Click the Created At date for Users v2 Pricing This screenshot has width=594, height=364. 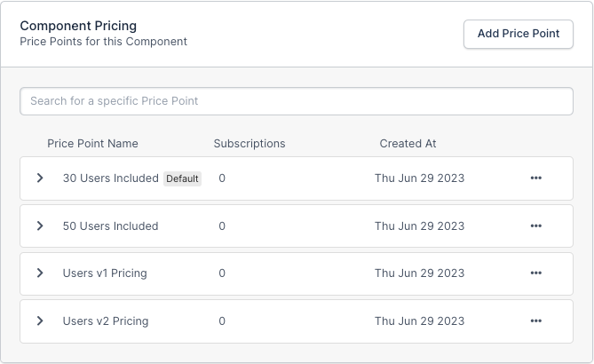pos(419,321)
